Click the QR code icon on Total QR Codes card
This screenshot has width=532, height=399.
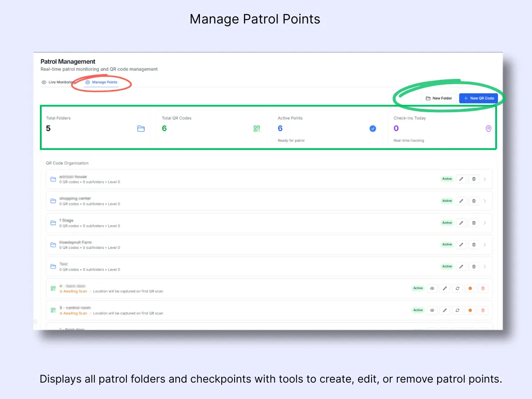[x=256, y=129]
